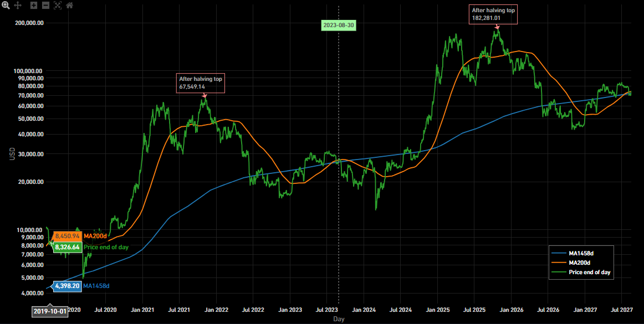Click the 50,000.00 y-axis tick label

tap(30, 119)
